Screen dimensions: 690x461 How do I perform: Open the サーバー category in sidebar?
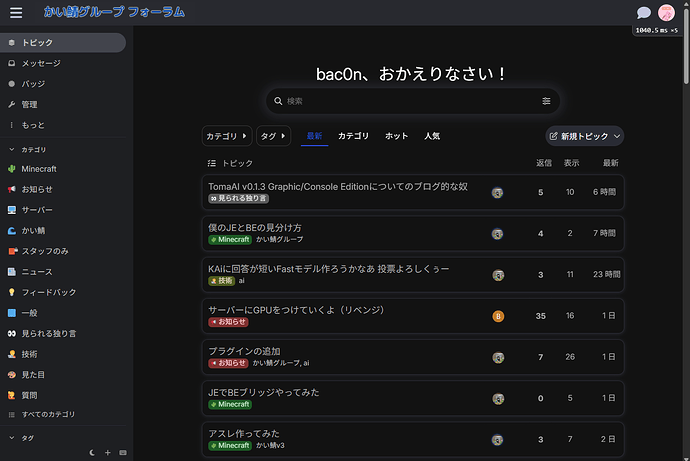tap(63, 210)
